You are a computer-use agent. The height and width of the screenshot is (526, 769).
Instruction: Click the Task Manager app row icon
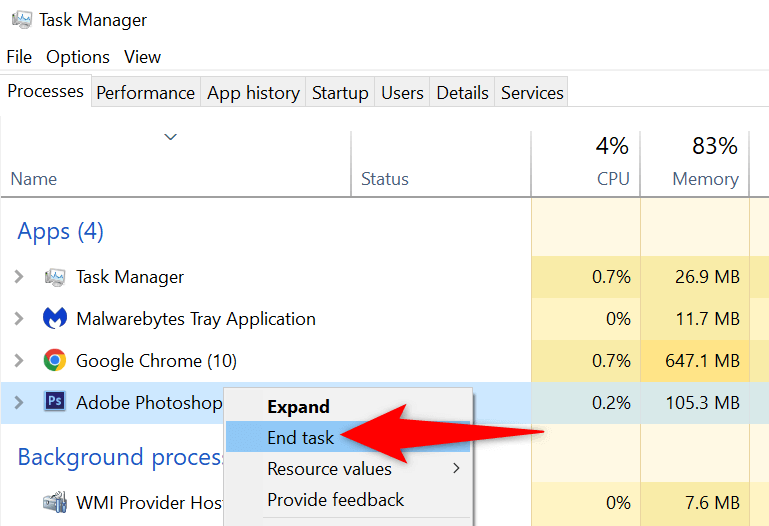pyautogui.click(x=55, y=277)
